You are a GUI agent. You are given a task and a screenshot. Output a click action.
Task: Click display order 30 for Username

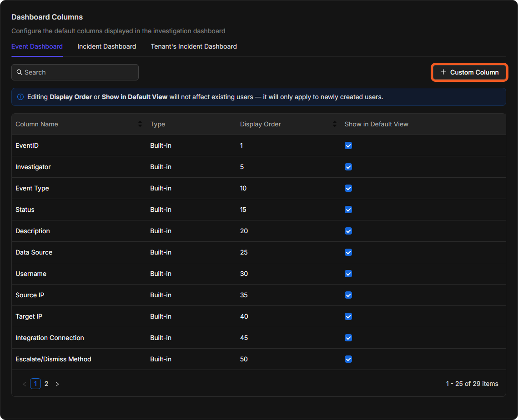point(244,274)
